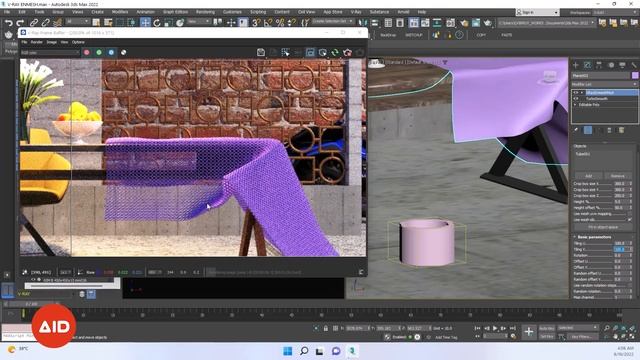Viewport: 640px width, 360px height.
Task: Click the render teapot in Frame Buffer toolbar
Action: (347, 52)
